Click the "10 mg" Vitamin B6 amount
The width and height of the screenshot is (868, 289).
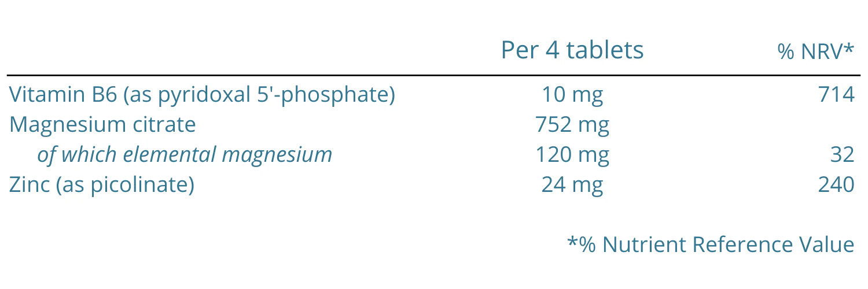coord(572,94)
